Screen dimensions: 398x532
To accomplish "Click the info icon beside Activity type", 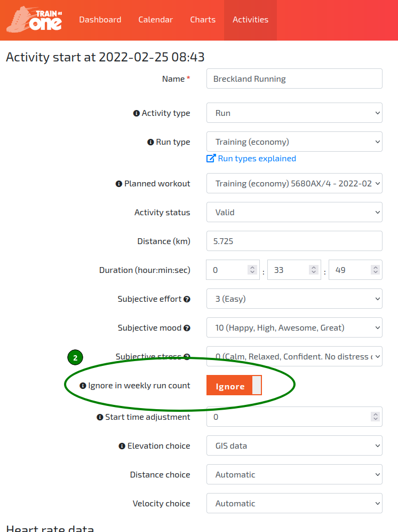I will [x=136, y=113].
